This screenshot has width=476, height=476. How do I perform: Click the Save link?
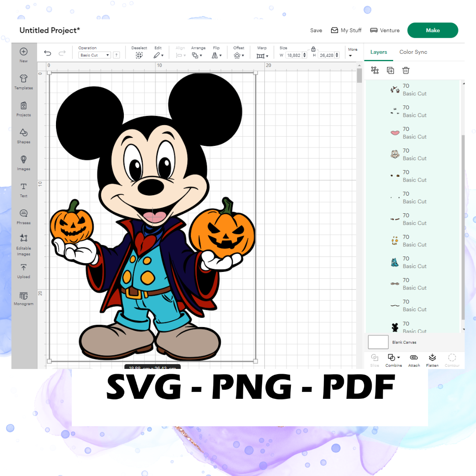pyautogui.click(x=316, y=30)
